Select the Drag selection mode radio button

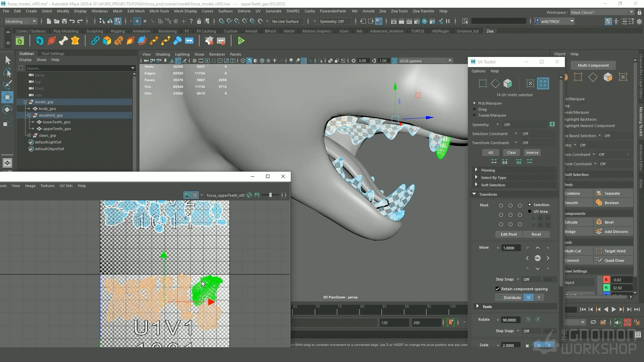click(x=474, y=109)
